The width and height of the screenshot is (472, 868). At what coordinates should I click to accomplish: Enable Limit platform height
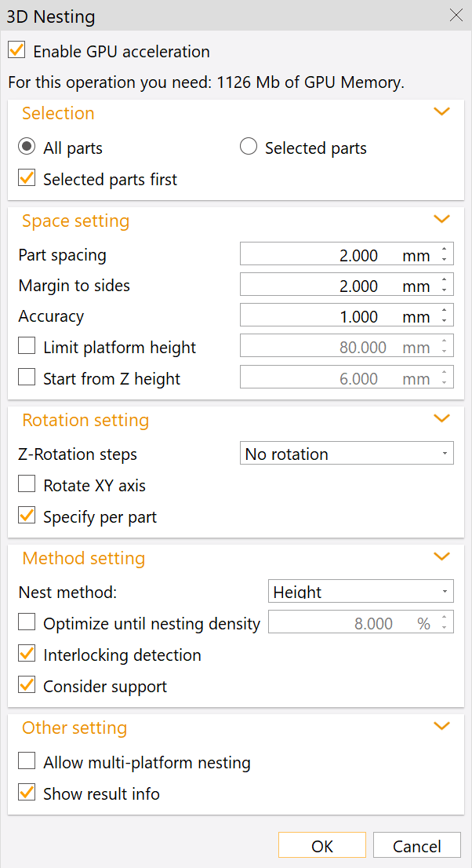tap(27, 345)
